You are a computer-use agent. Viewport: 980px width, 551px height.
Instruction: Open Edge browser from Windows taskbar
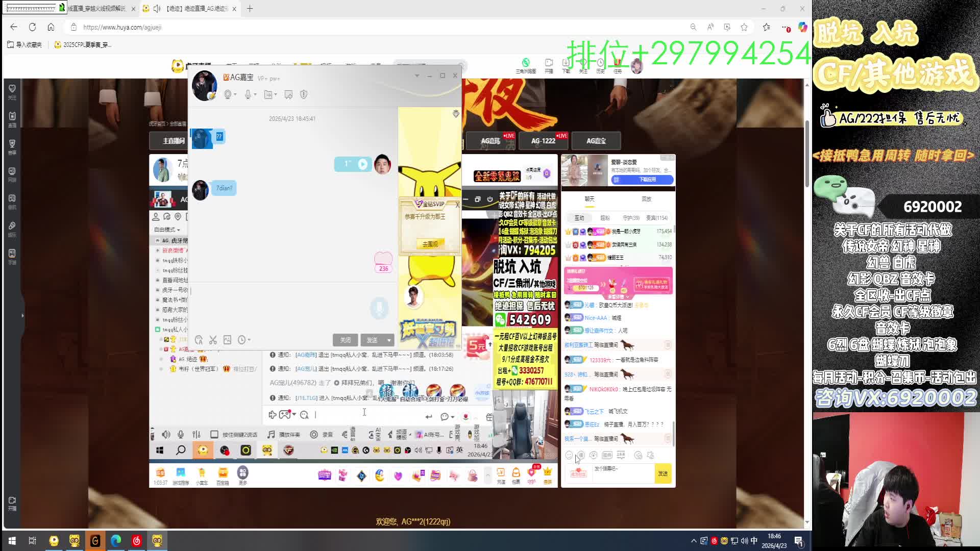pyautogui.click(x=116, y=541)
